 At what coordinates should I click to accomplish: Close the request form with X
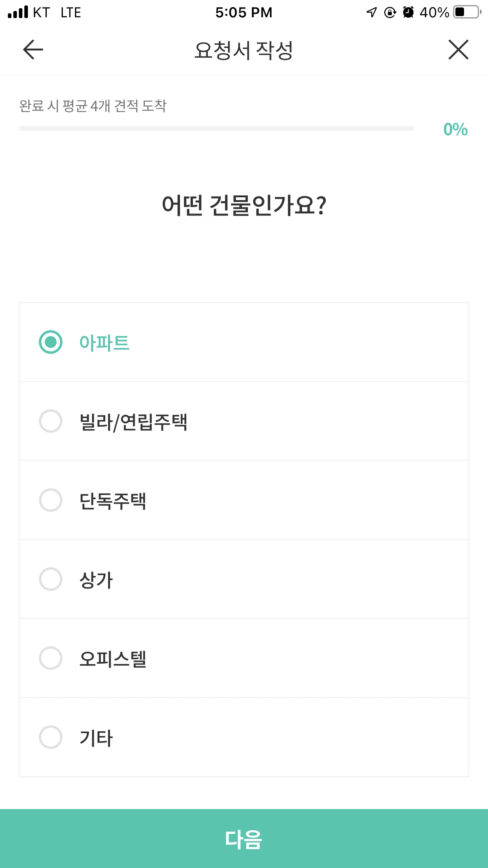(x=458, y=50)
